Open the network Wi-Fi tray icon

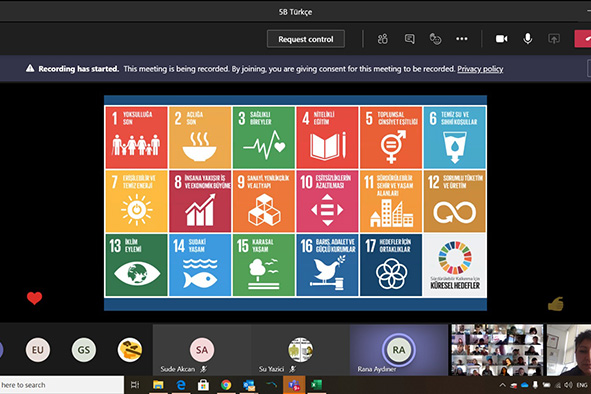[558, 385]
